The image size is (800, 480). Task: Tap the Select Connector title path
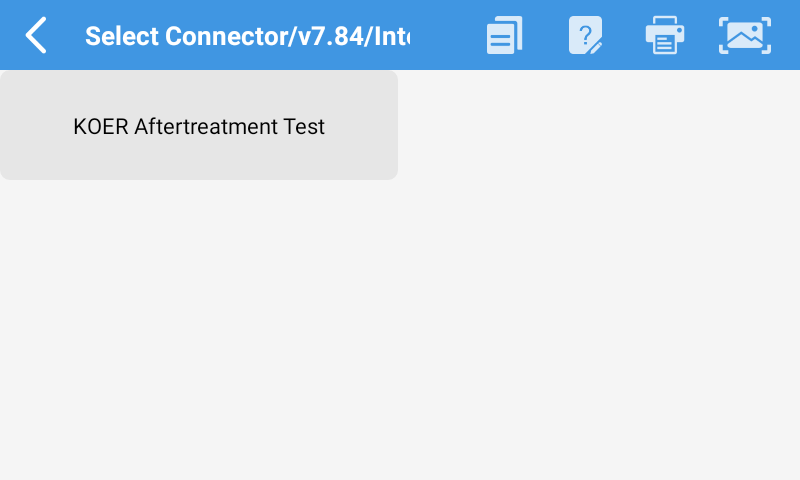[247, 36]
